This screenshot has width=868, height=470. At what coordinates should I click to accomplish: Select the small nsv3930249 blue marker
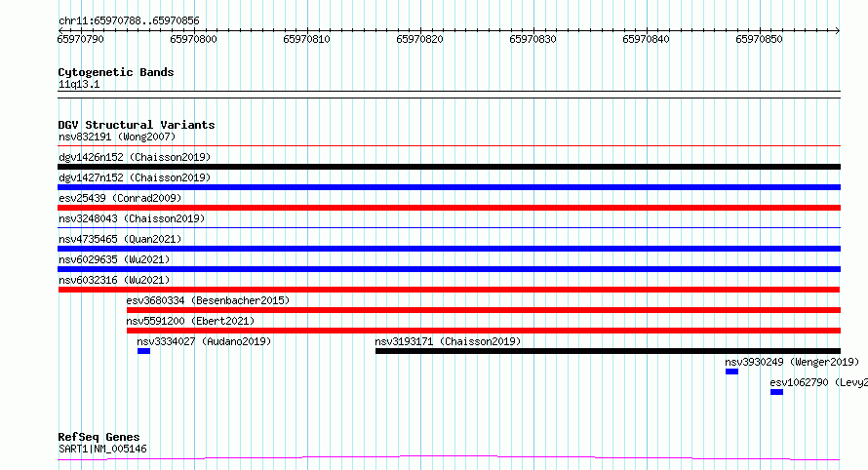click(x=731, y=372)
